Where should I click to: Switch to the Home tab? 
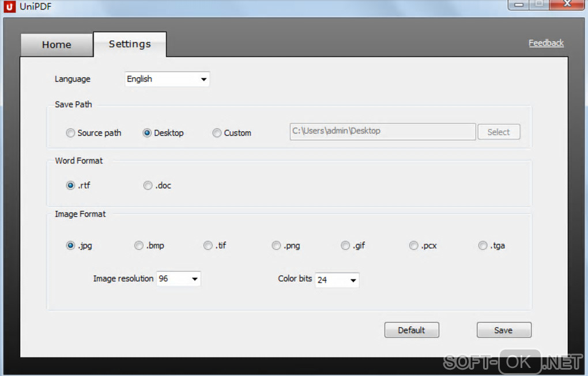[x=56, y=45]
